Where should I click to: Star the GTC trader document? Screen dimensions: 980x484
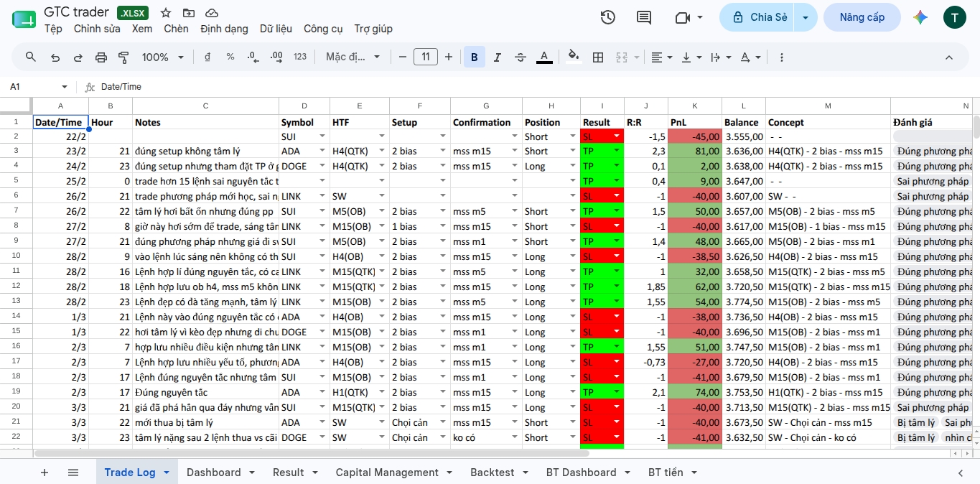[166, 13]
